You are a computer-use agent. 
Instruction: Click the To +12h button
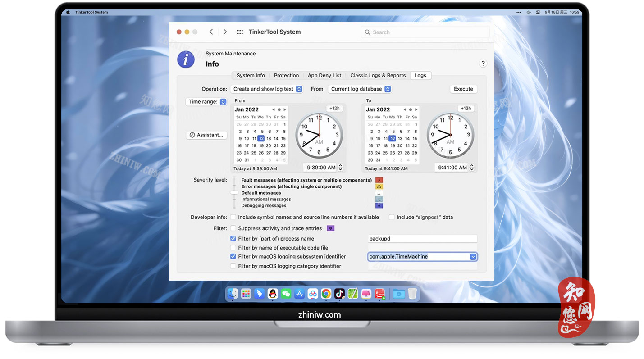tap(466, 109)
